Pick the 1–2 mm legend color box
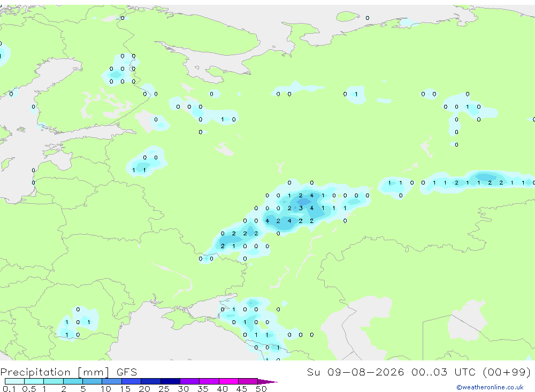Image resolution: width=535 pixels, height=392 pixels. (53, 381)
